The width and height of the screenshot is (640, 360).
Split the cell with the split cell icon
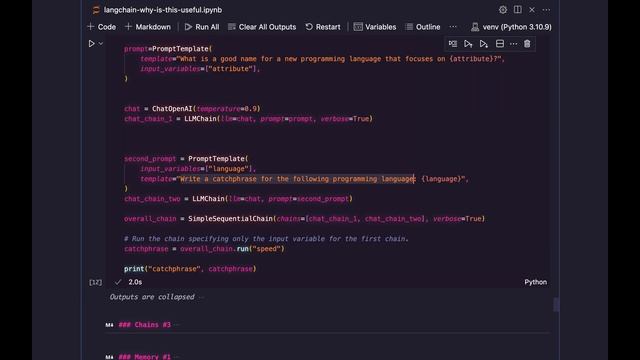click(500, 44)
